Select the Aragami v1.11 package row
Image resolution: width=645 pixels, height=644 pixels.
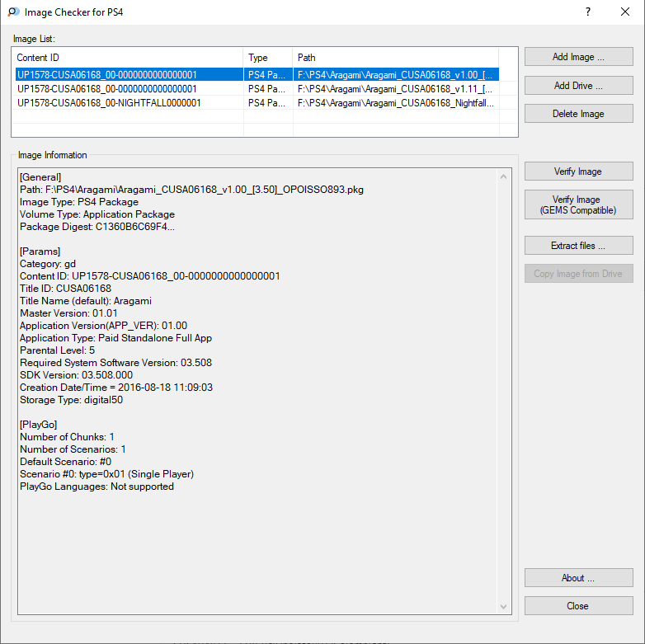click(257, 89)
